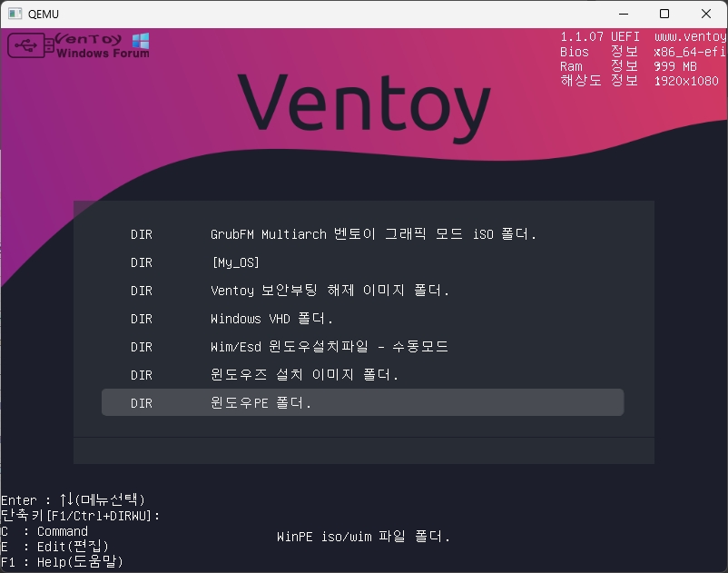Click the 단축키[F1/Ctrl+DIRWU] hint line
The height and width of the screenshot is (573, 728).
tap(80, 516)
